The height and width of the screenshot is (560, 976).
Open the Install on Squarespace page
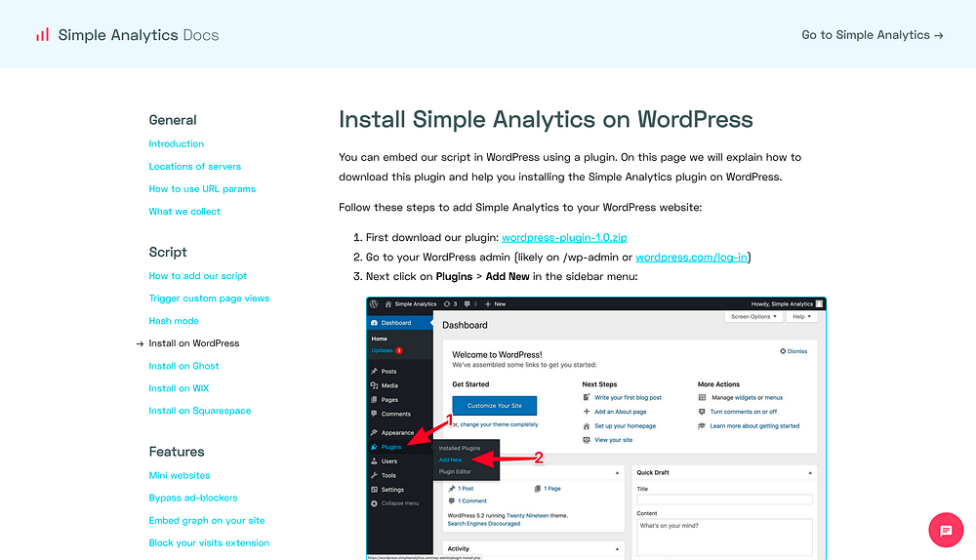click(200, 411)
